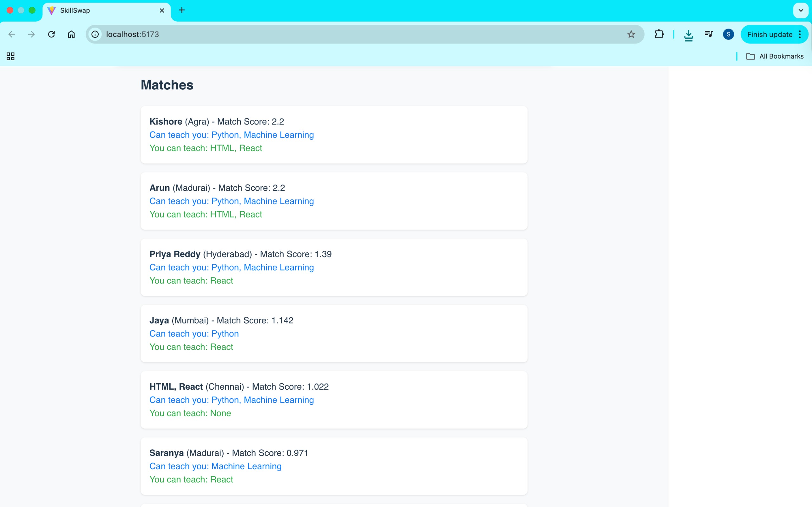Open the apps grid in bookmarks bar
Viewport: 812px width, 507px height.
click(x=10, y=56)
